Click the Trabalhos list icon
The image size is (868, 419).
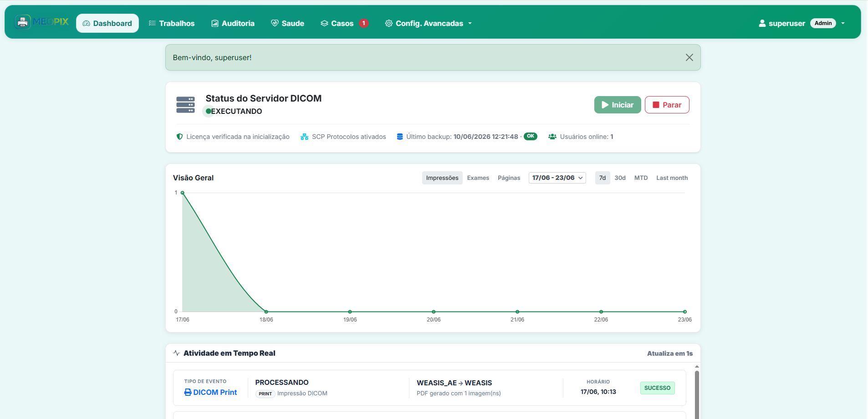[152, 23]
